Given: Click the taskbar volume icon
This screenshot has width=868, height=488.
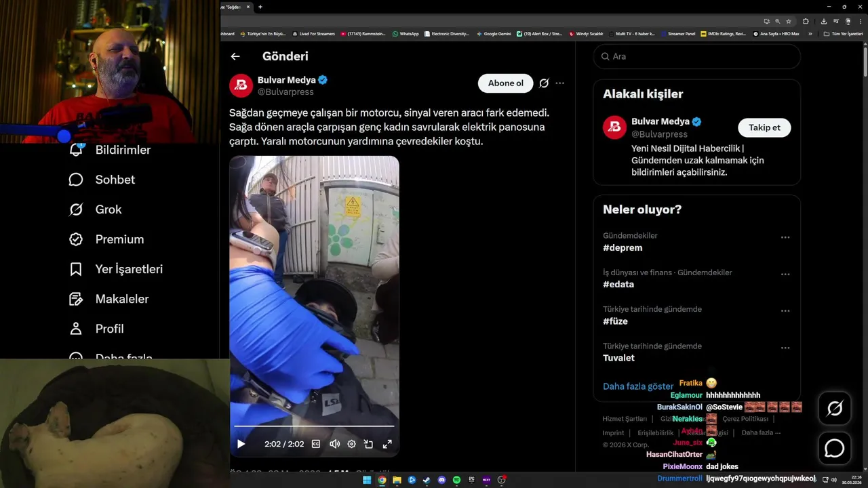Looking at the screenshot, I should 833,480.
